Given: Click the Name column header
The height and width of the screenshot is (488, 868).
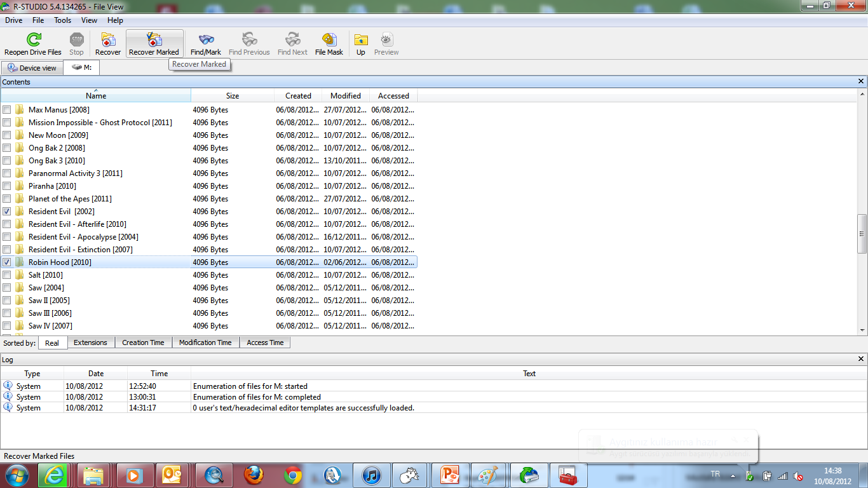Looking at the screenshot, I should pos(96,96).
